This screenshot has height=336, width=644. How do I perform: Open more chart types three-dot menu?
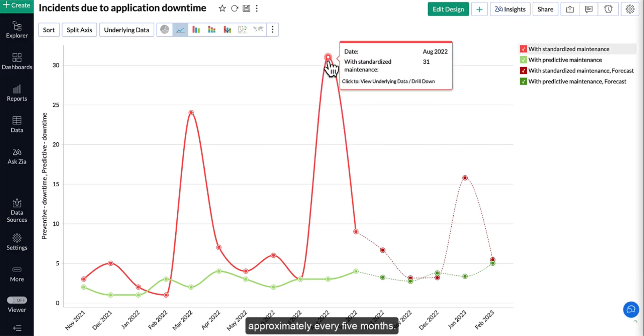[273, 30]
